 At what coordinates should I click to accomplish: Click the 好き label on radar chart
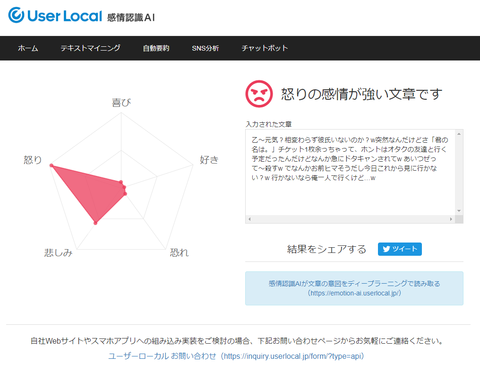[x=209, y=160]
